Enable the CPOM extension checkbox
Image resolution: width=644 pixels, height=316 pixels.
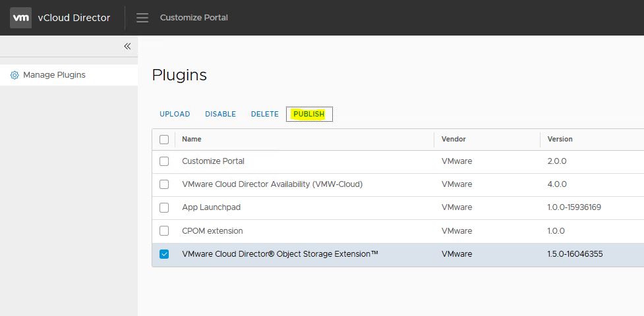pyautogui.click(x=164, y=231)
